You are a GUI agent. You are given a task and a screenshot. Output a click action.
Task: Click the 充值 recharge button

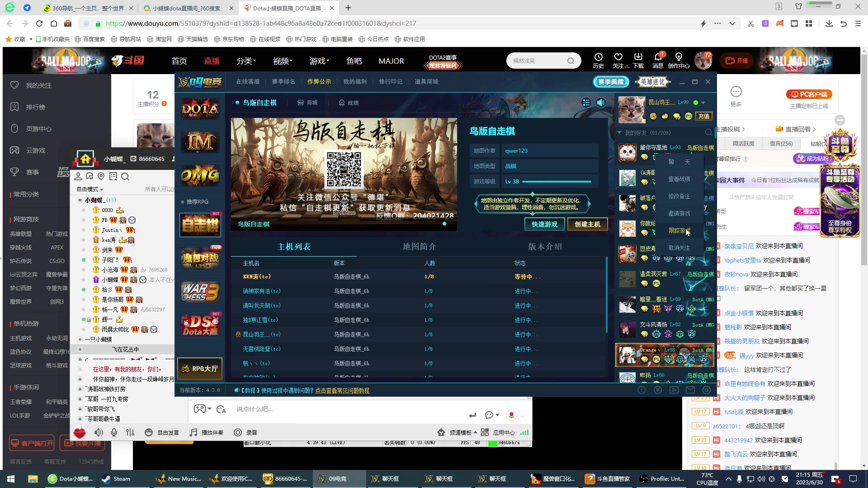704,116
